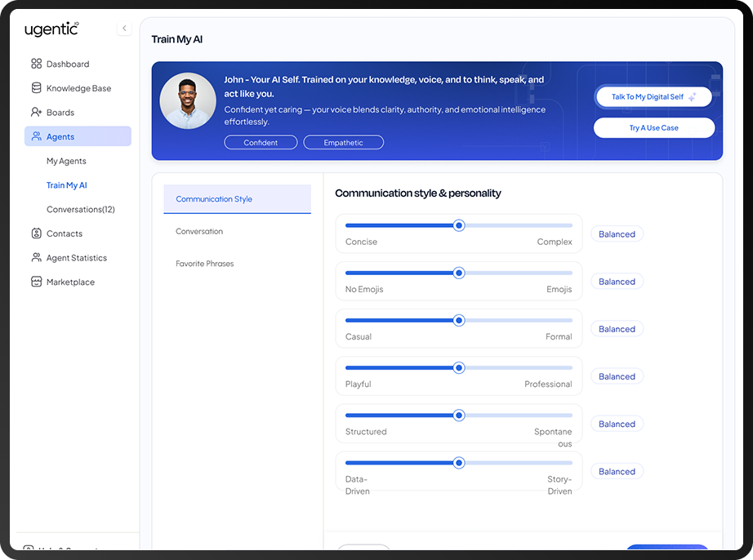Click the Try A Use Case button
This screenshot has width=753, height=560.
click(653, 127)
